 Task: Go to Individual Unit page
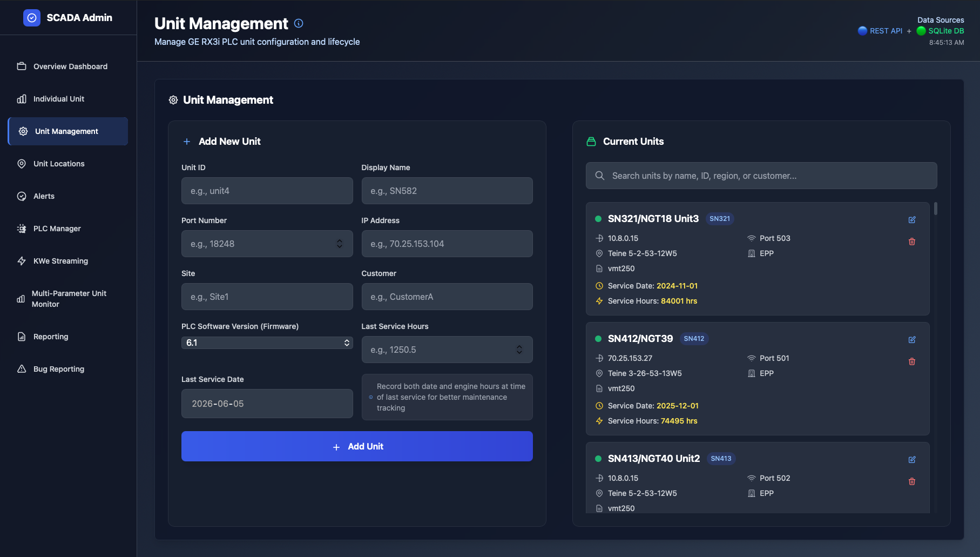[68, 99]
